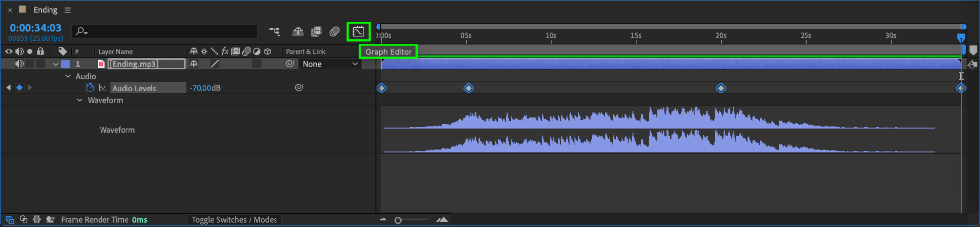Click the Audio Levels property pick whip
This screenshot has height=227, width=980.
tap(299, 88)
